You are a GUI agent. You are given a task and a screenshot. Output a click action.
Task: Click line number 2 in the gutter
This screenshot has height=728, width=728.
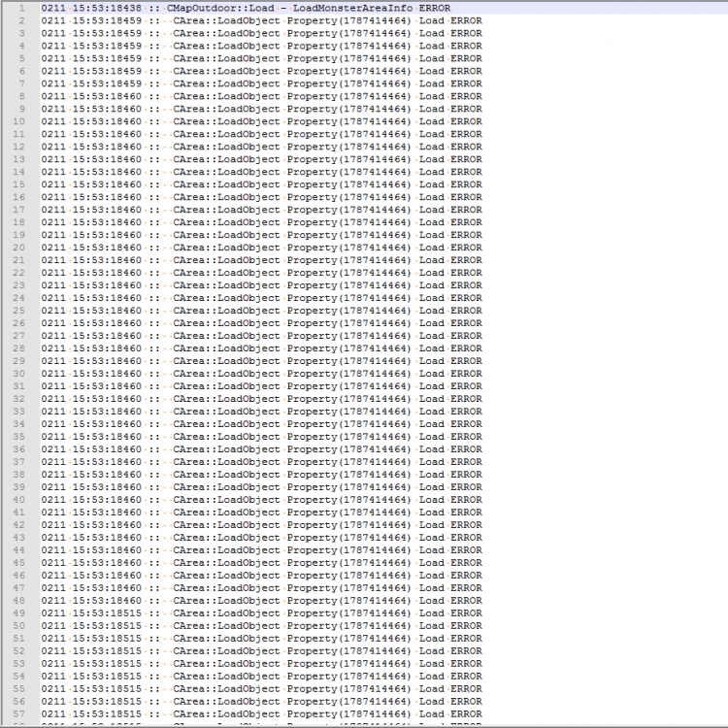21,20
